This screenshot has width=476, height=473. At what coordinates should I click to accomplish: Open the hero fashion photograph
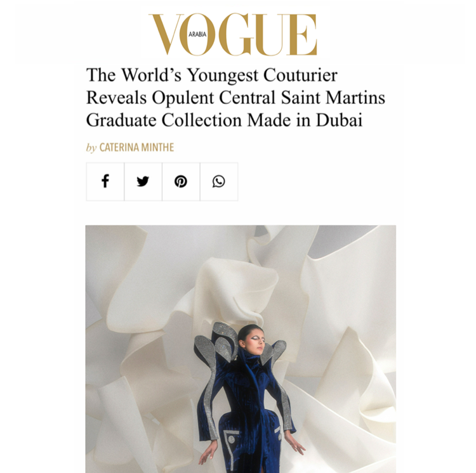[x=241, y=349]
